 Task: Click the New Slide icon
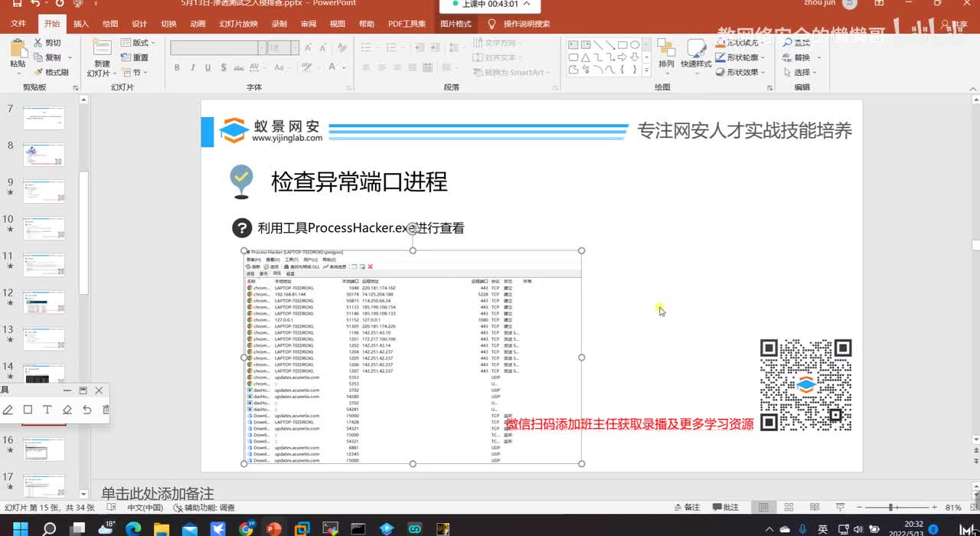pos(102,47)
